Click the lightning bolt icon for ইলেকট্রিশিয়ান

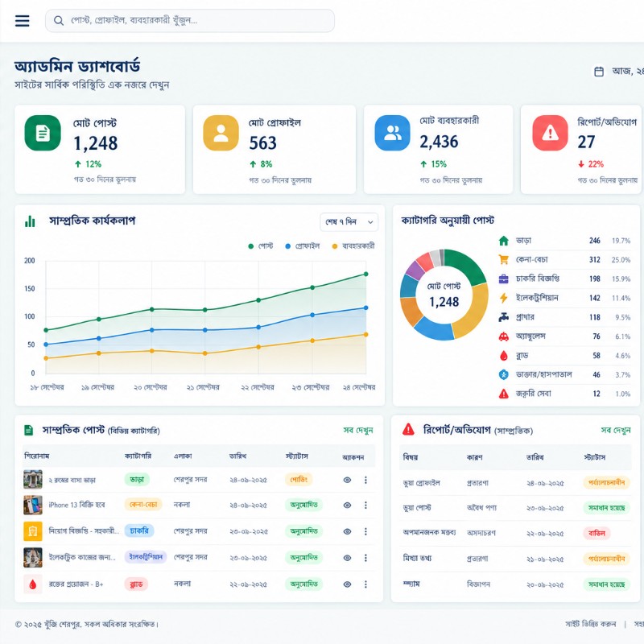[x=504, y=298]
